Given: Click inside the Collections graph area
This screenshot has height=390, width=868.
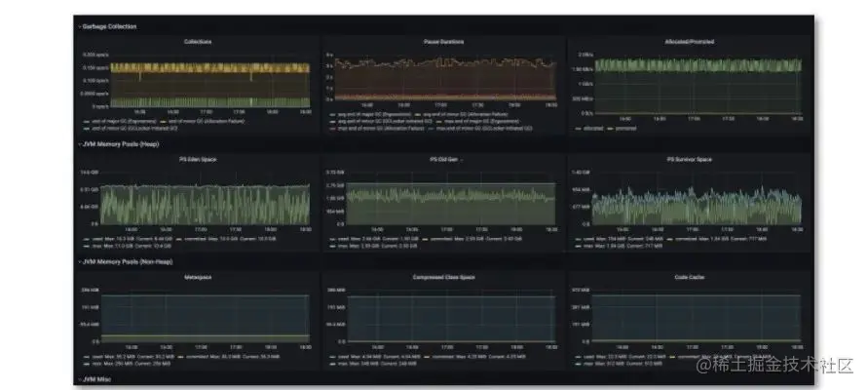Looking at the screenshot, I should [210, 80].
